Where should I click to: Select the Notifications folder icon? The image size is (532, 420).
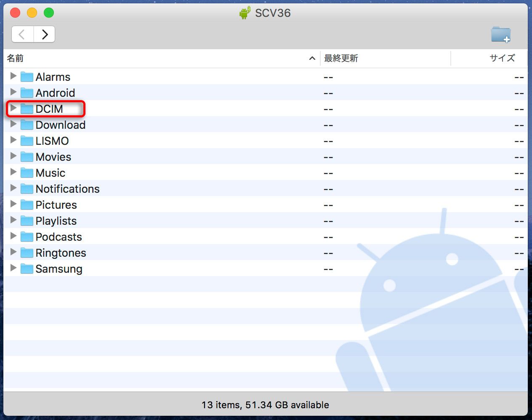click(x=27, y=189)
